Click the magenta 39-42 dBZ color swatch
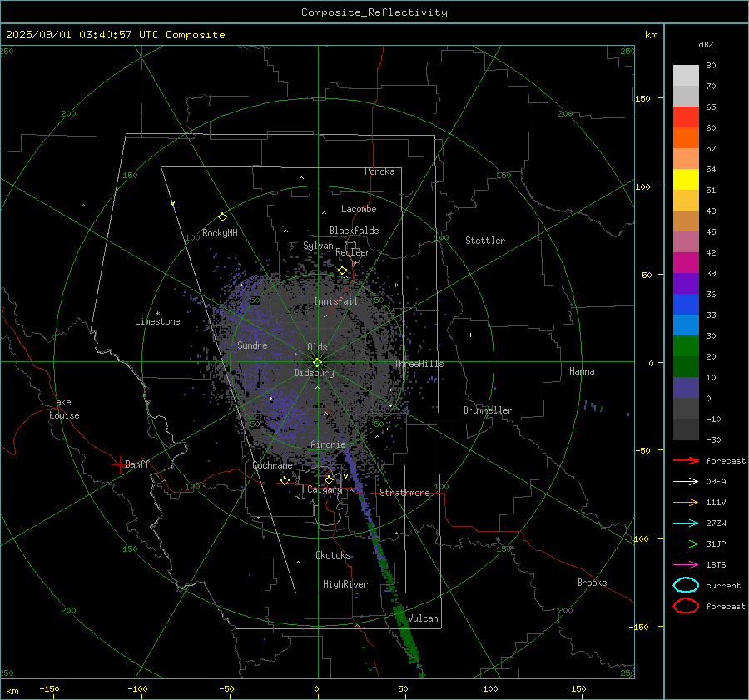 686,263
